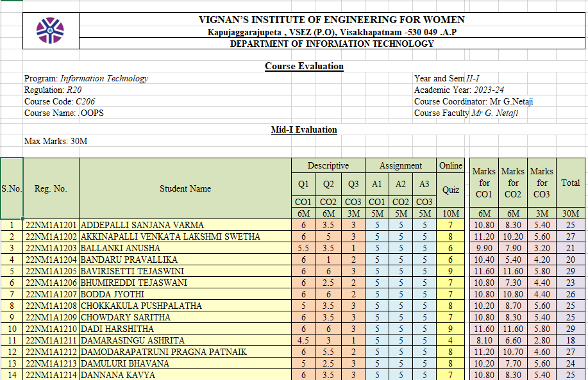
Task: Select student BANDARU PRAVALLIKA
Action: pos(185,260)
